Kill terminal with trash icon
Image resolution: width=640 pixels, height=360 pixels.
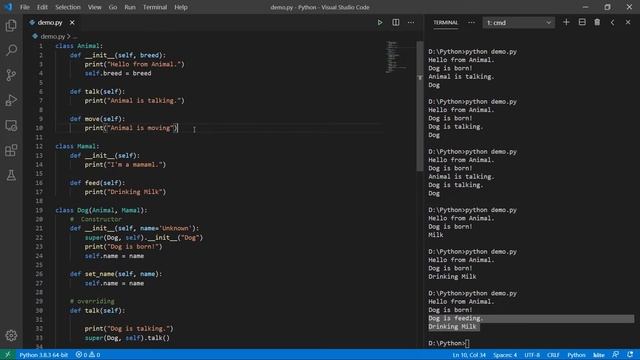[x=597, y=22]
